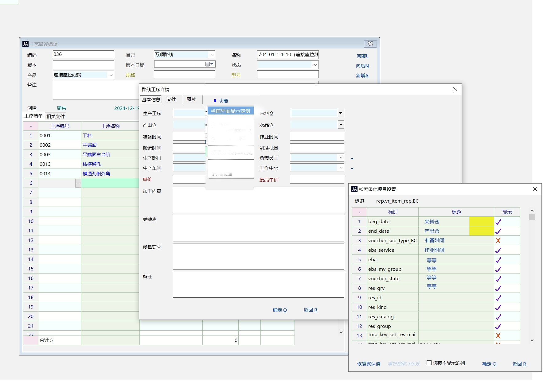Toggle the red X for voucher_sub_type_BC
This screenshot has height=392, width=551.
coord(498,241)
